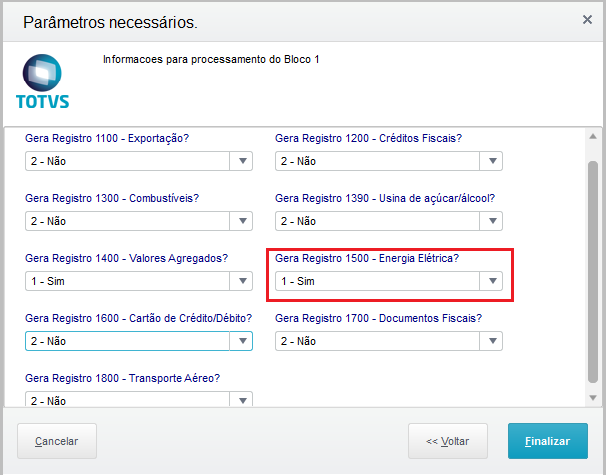Screen dimensions: 606x475
Task: Click Finalizar to finish
Action: tap(547, 441)
